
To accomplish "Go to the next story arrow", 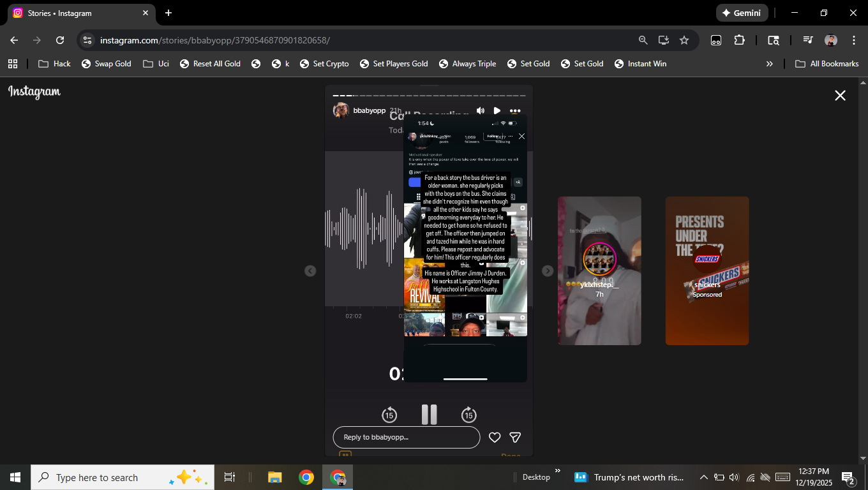I will [x=548, y=271].
